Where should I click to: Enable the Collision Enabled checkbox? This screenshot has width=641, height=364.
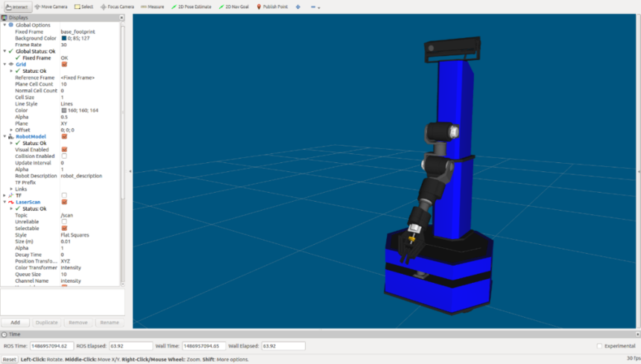click(64, 156)
